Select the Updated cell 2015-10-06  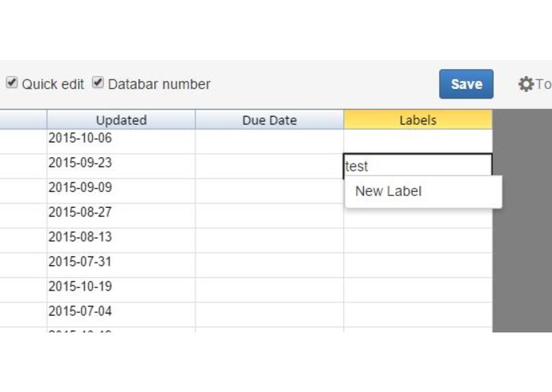(121, 141)
